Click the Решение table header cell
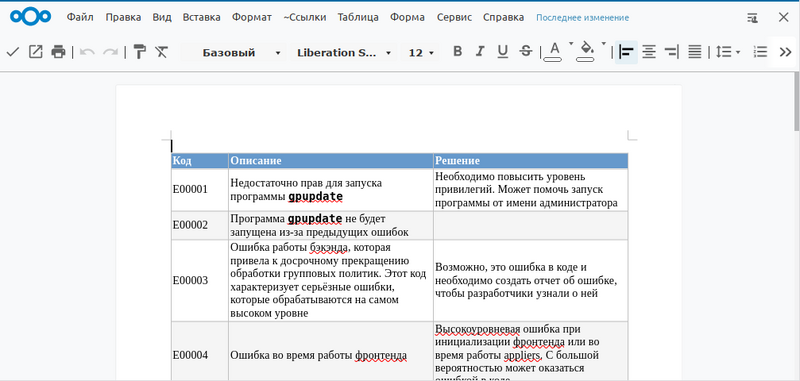The width and height of the screenshot is (800, 381). tap(531, 161)
